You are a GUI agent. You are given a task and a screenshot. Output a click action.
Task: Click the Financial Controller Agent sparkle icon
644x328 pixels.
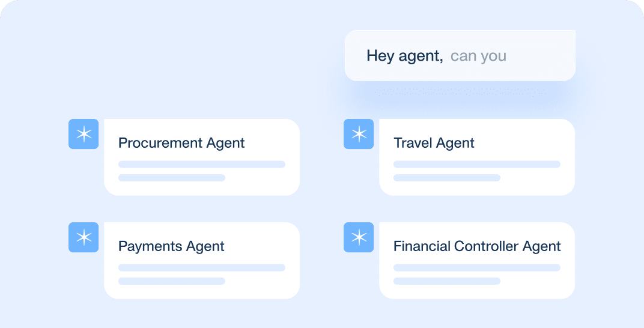[359, 237]
